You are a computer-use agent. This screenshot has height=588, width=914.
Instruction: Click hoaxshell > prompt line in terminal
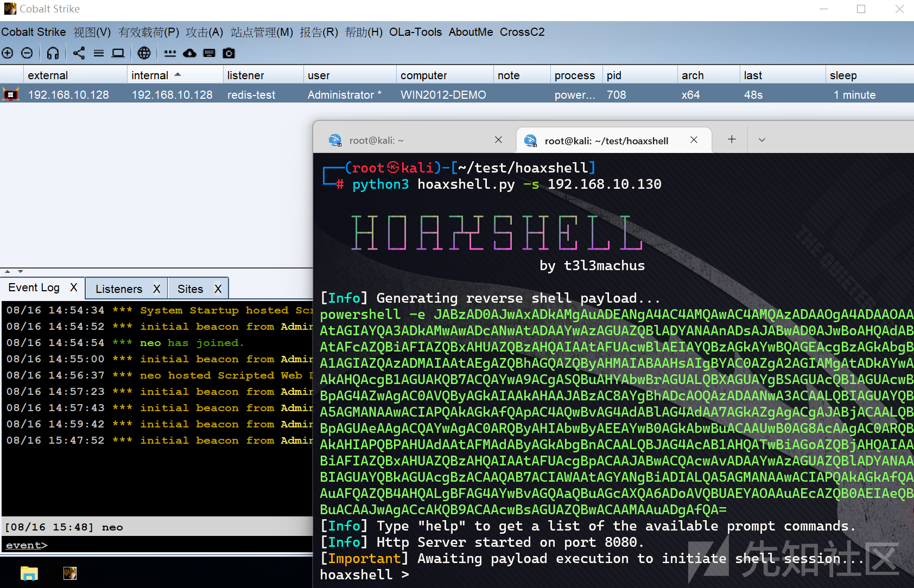click(364, 574)
